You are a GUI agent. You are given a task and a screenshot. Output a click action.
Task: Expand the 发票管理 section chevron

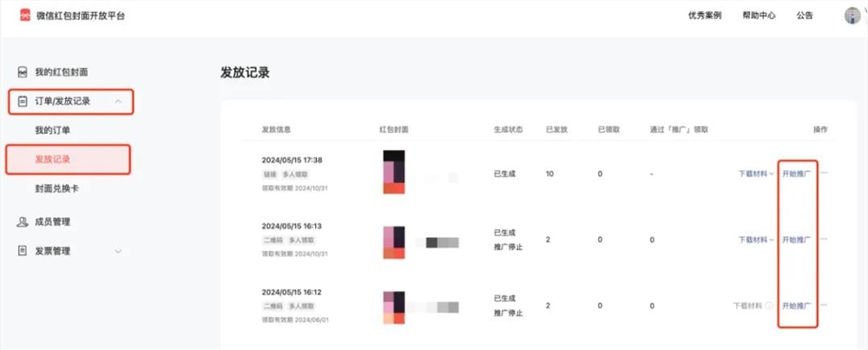tap(119, 251)
